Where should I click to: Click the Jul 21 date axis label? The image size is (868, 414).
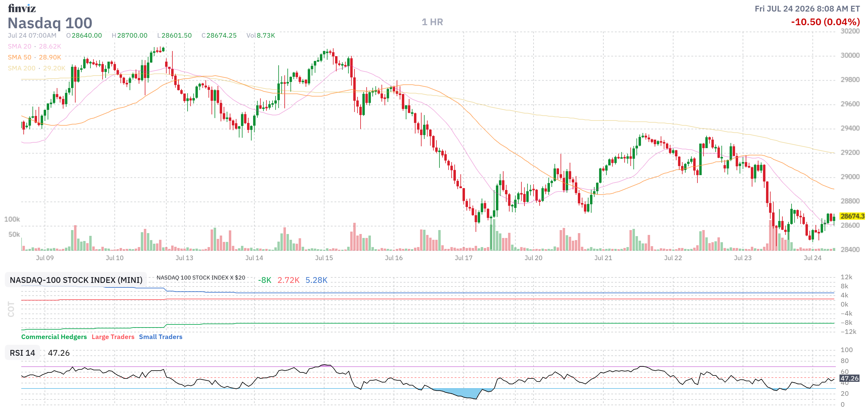(x=603, y=258)
